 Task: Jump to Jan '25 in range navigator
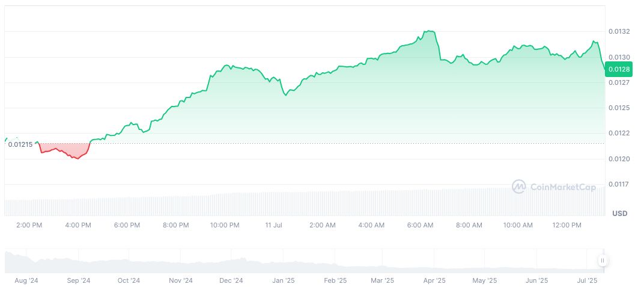point(283,280)
